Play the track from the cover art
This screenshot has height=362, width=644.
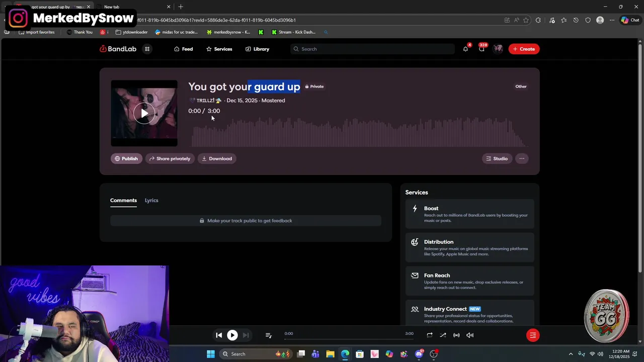tap(144, 113)
